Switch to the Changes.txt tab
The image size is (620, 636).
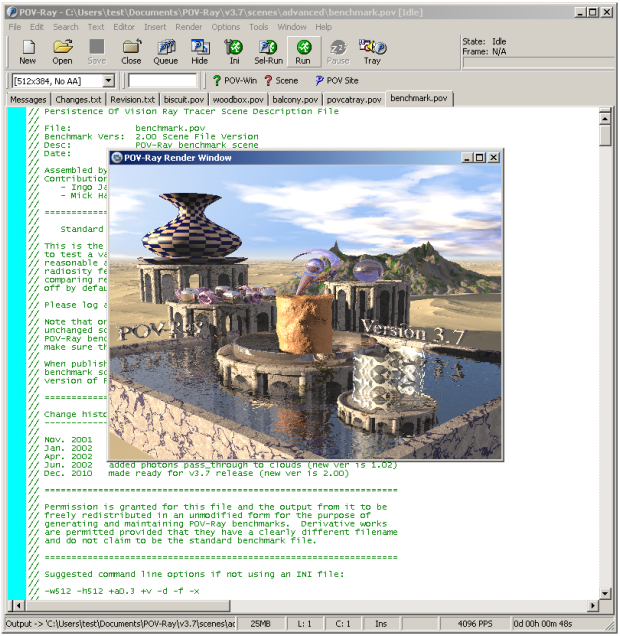pos(78,100)
